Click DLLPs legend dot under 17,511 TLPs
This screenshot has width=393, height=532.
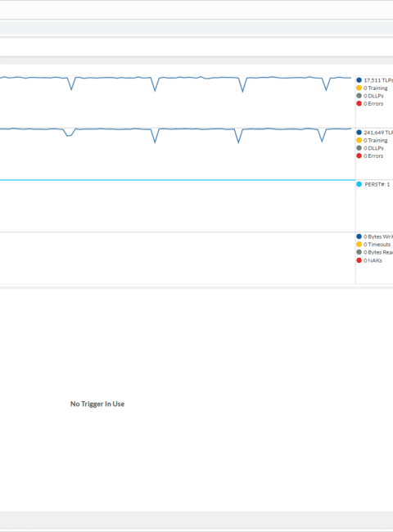(359, 96)
